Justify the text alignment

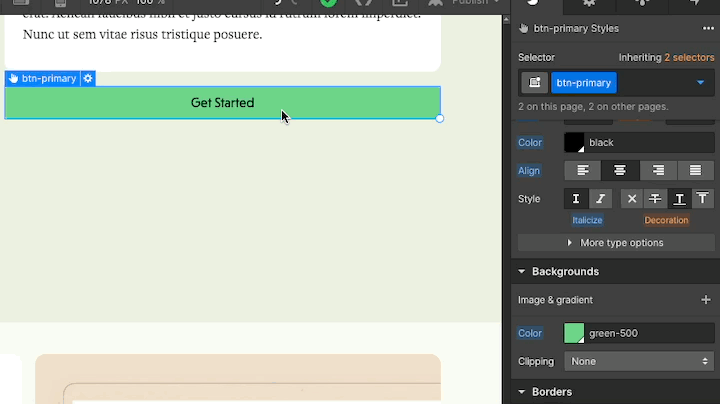click(695, 171)
